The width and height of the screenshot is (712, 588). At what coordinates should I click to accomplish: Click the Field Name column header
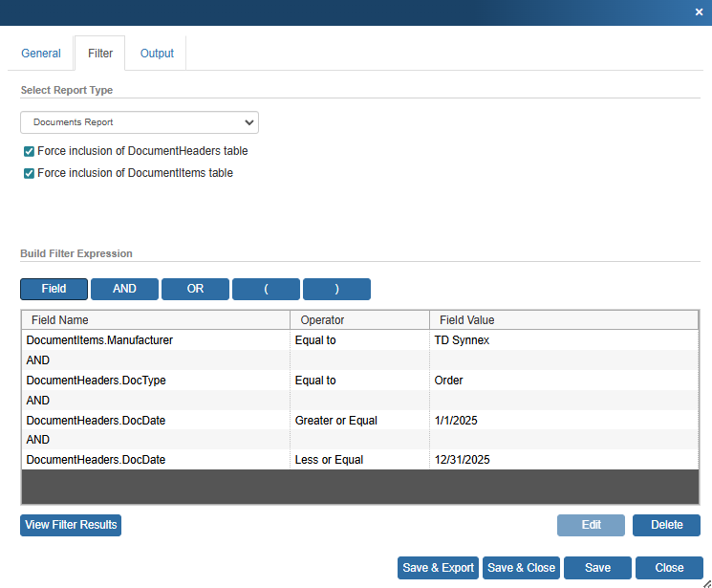60,320
